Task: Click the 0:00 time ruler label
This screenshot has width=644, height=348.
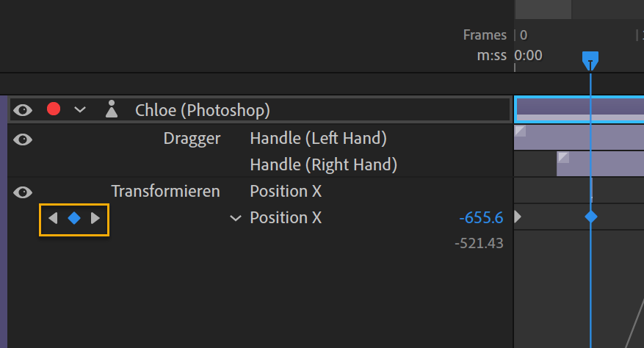Action: click(x=528, y=55)
